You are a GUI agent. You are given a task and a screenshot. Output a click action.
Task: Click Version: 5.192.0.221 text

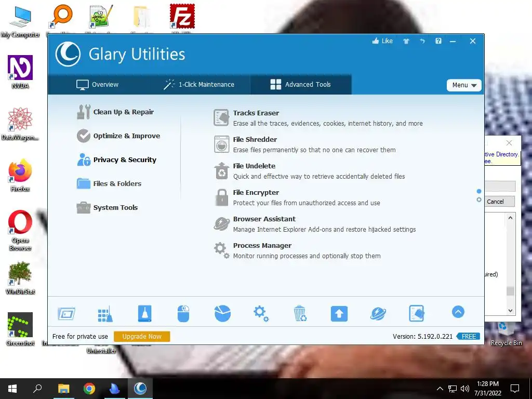(x=422, y=336)
